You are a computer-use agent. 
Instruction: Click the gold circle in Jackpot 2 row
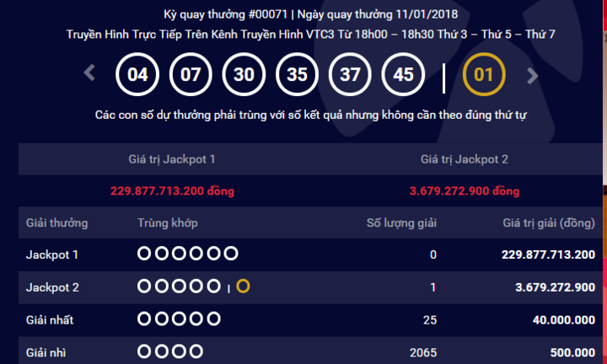point(243,287)
